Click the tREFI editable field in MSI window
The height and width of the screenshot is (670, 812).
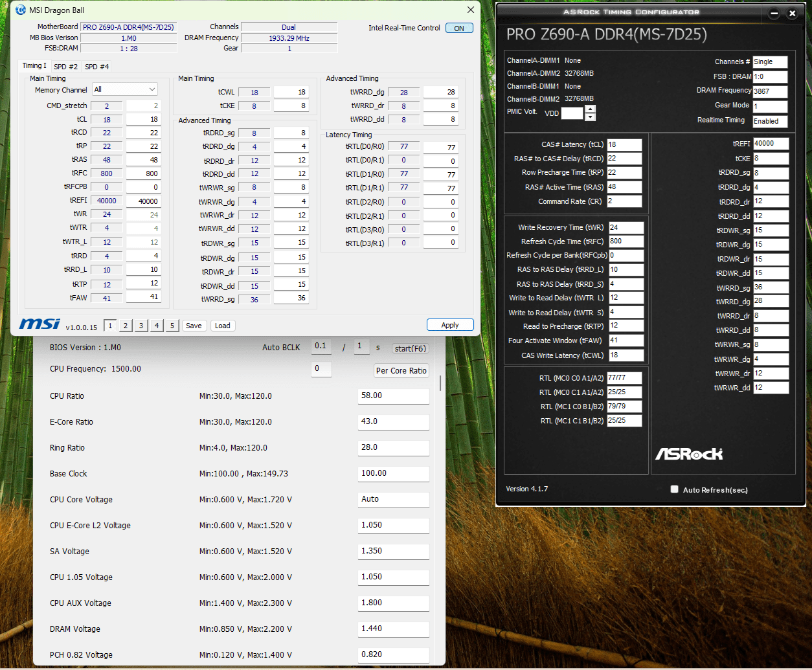click(x=144, y=201)
